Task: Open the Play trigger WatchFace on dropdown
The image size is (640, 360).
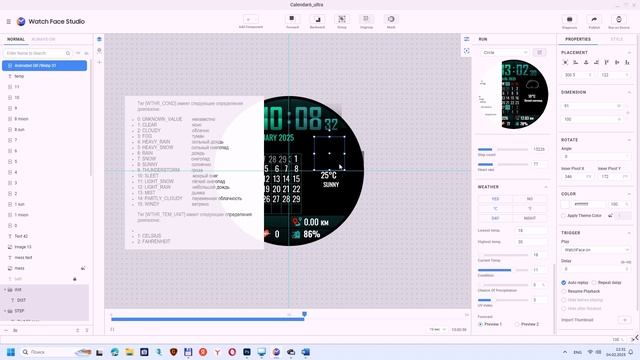Action: pyautogui.click(x=596, y=249)
